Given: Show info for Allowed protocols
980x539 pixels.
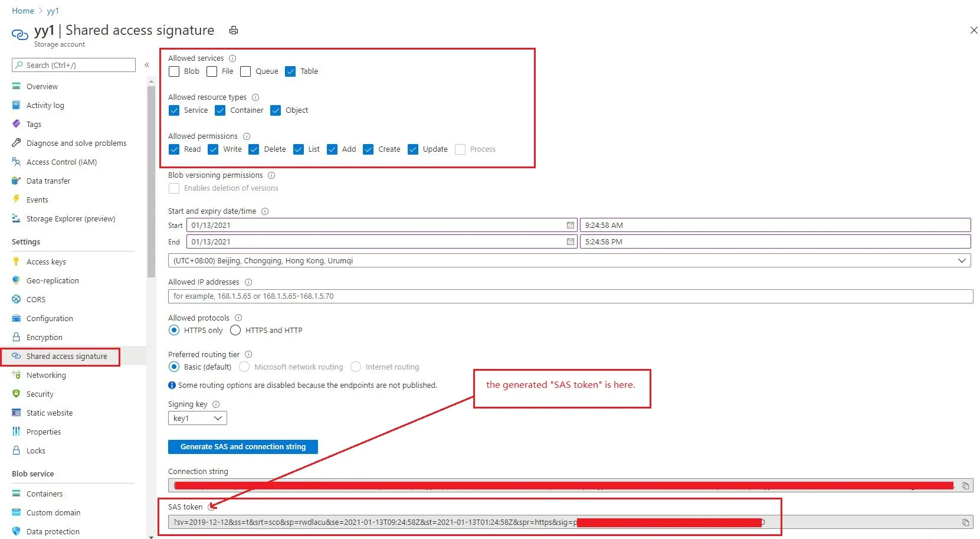Looking at the screenshot, I should pos(238,318).
